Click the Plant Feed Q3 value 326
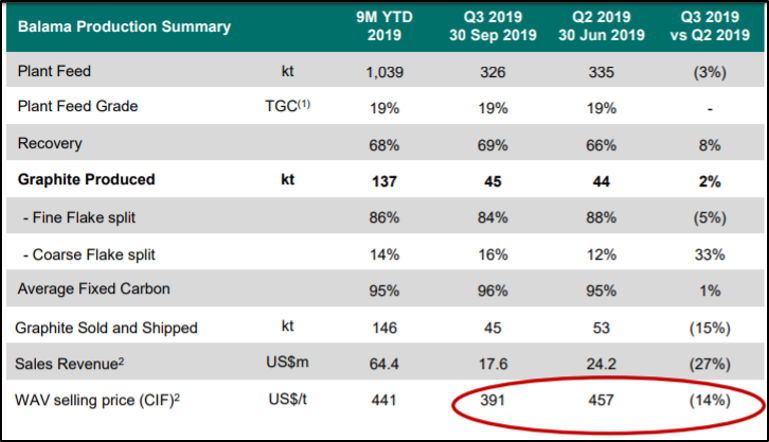This screenshot has height=442, width=769. (492, 73)
